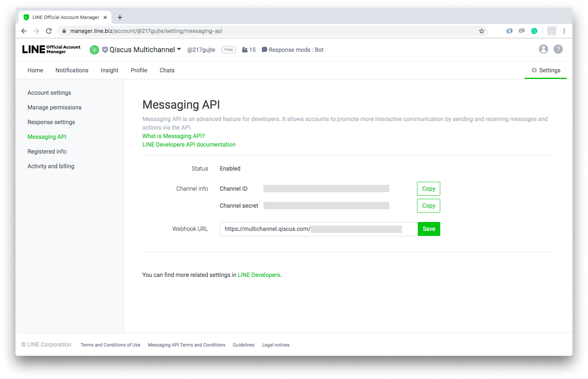
Task: Click the green account avatar icon
Action: (x=94, y=50)
